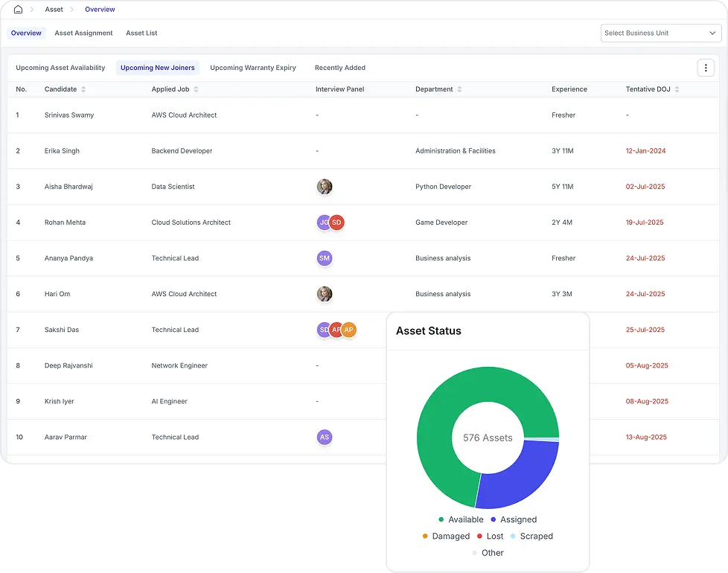Image resolution: width=728 pixels, height=573 pixels.
Task: Click the home icon in the breadcrumb
Action: [19, 10]
